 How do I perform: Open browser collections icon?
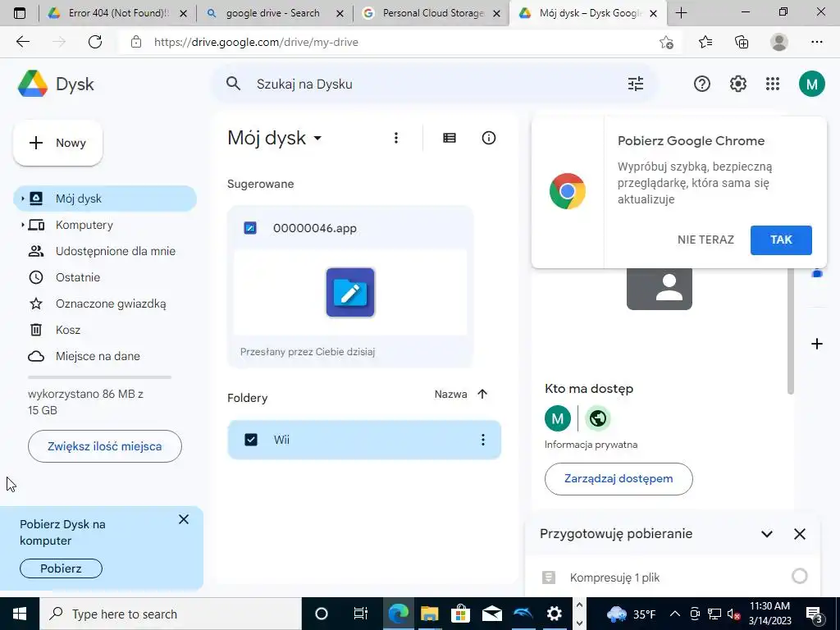coord(742,42)
